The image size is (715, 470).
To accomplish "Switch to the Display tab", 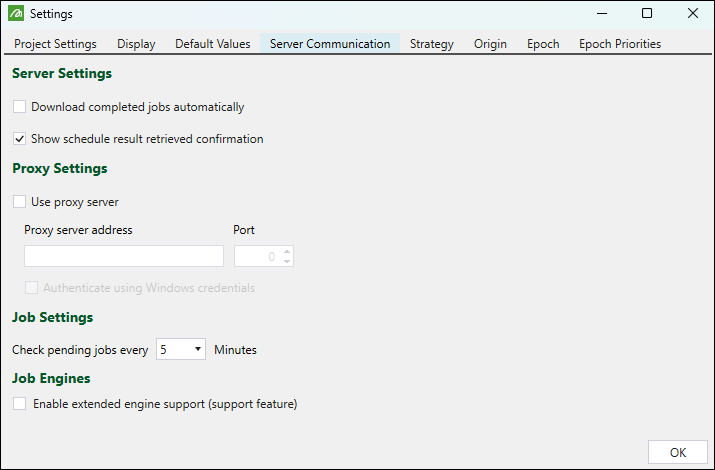I will (136, 44).
